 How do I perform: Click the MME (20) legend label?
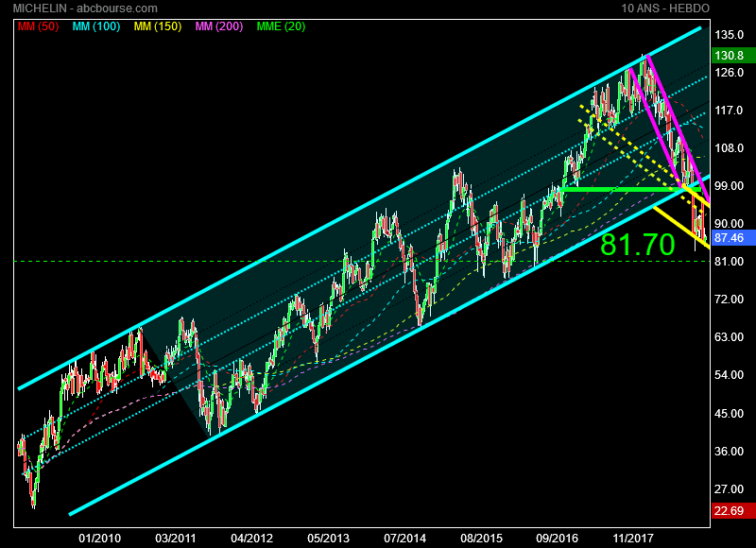281,26
